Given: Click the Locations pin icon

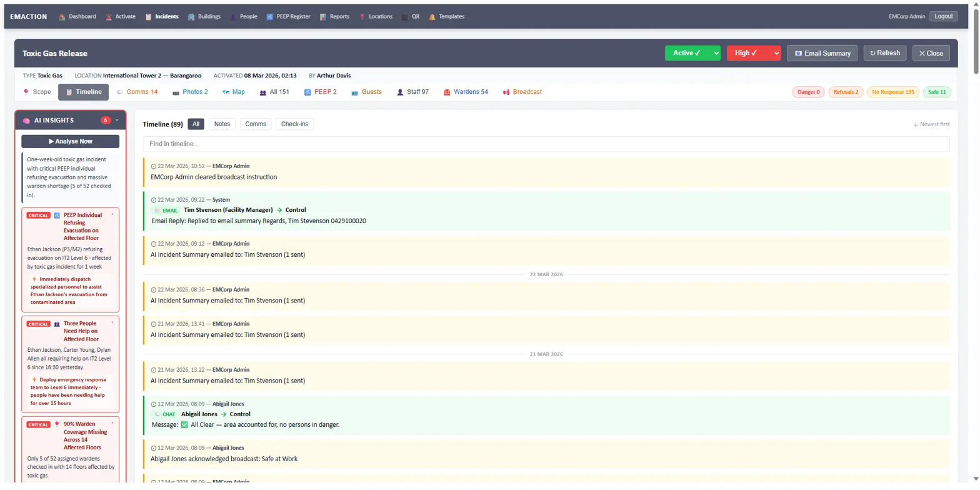Looking at the screenshot, I should pyautogui.click(x=362, y=17).
